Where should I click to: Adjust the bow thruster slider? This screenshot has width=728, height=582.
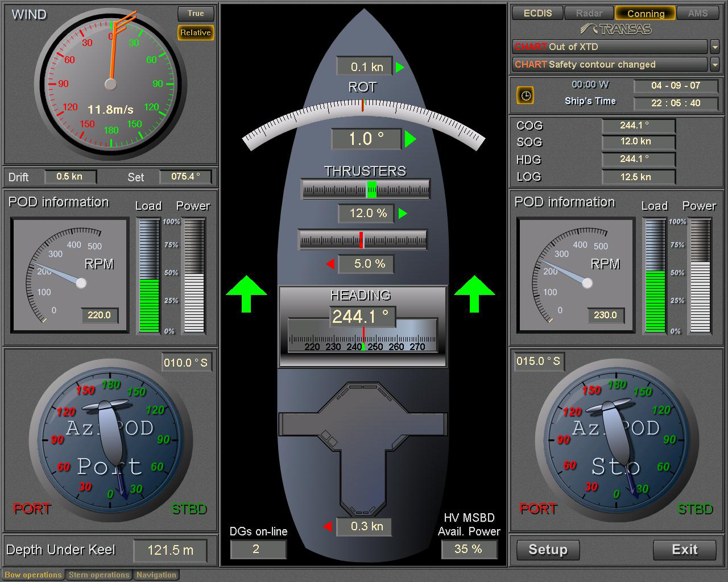pos(365,188)
